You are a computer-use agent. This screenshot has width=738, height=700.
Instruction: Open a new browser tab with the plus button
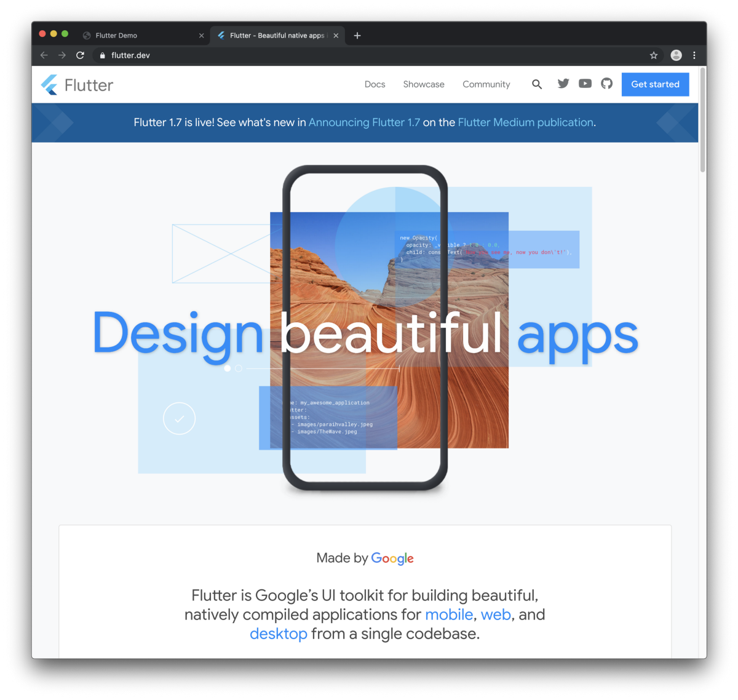point(357,35)
